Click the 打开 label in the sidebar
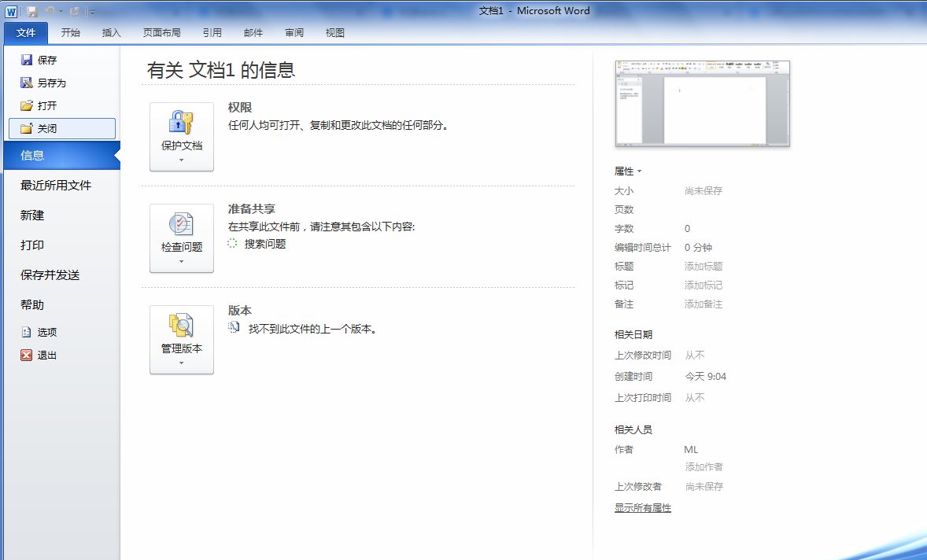Screen dimensions: 927x560 [47, 105]
